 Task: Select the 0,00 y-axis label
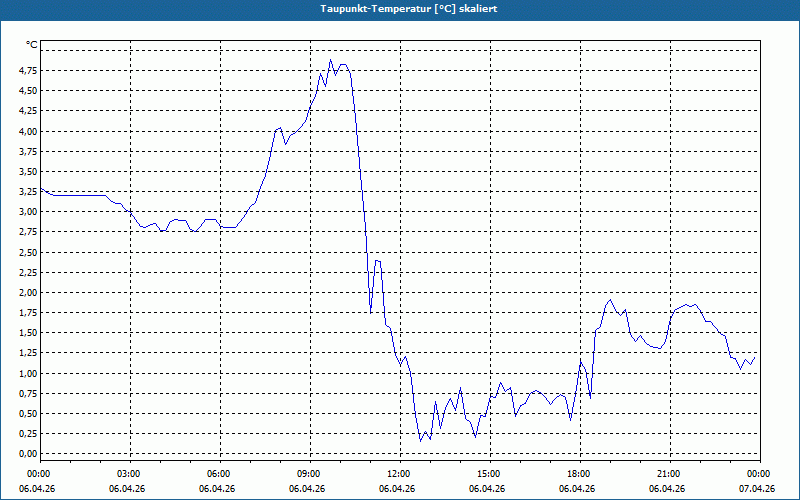click(28, 454)
